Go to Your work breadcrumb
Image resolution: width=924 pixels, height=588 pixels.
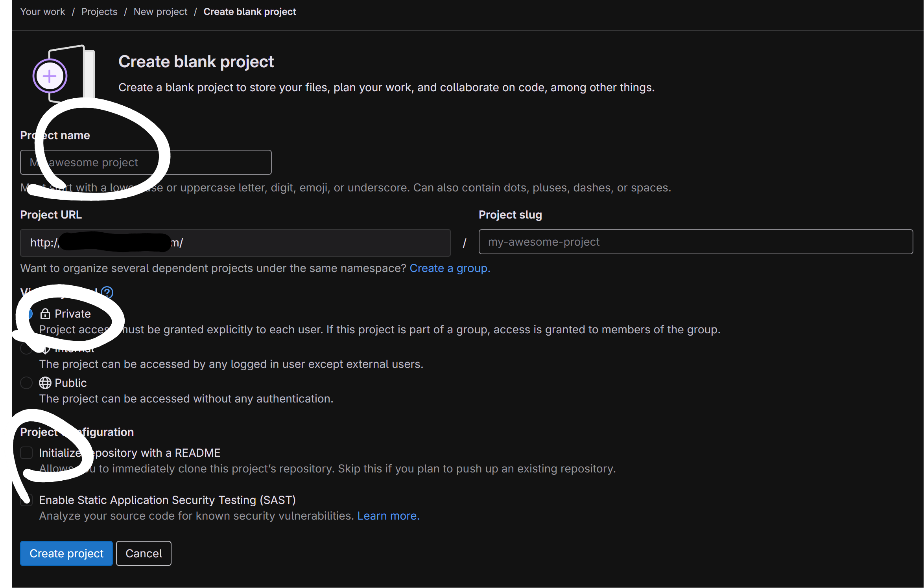[42, 12]
